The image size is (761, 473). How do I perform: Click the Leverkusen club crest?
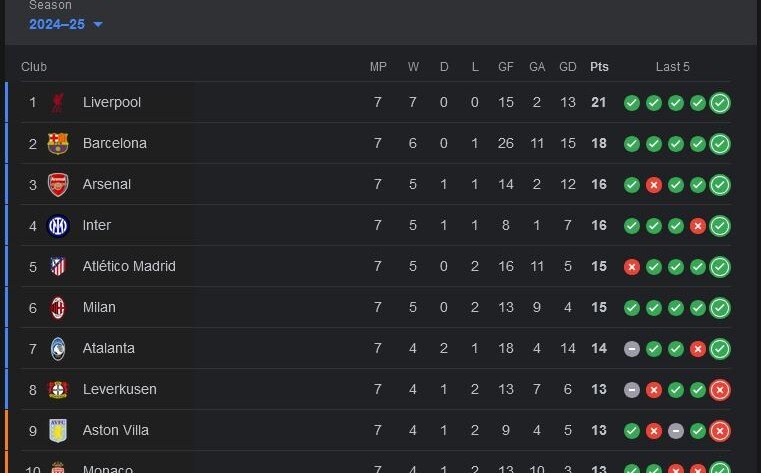(x=58, y=389)
